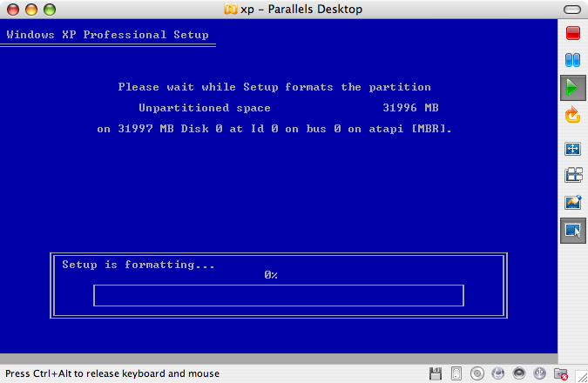The height and width of the screenshot is (383, 588).
Task: Click the 0% progress label
Action: pos(271,275)
